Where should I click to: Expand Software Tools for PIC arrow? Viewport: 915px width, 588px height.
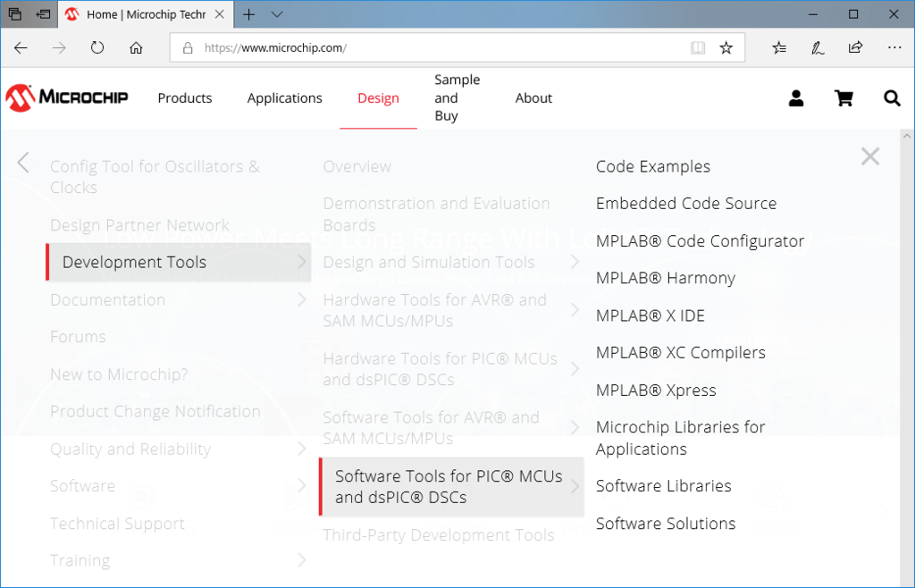point(575,486)
